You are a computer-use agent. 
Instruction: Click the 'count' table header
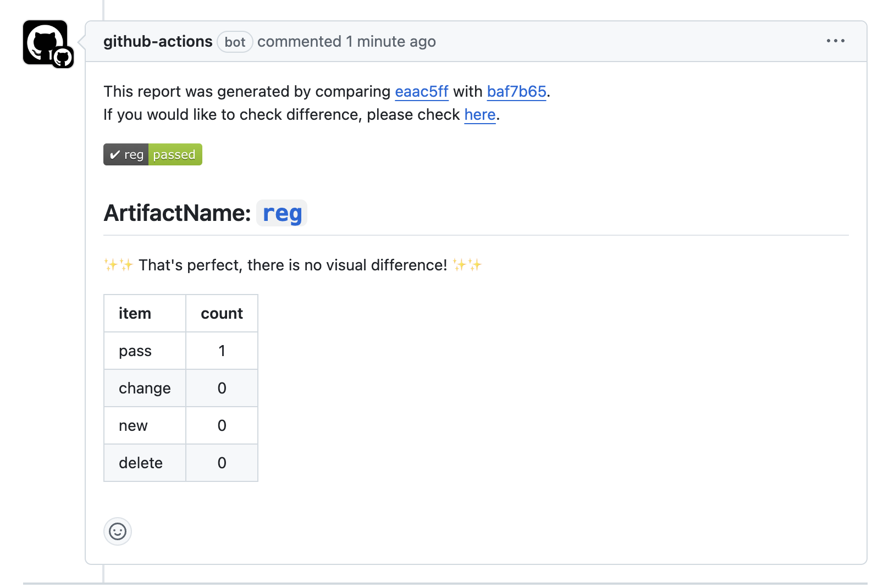click(222, 313)
